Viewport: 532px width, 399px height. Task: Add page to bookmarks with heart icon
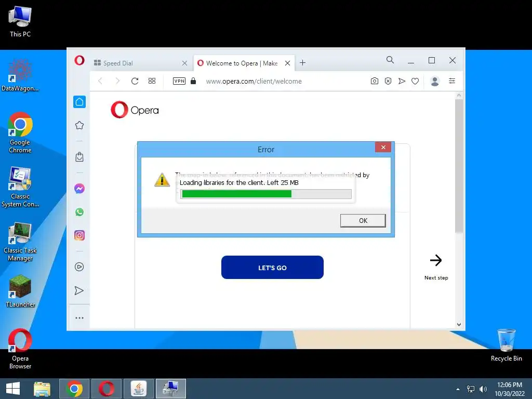(415, 81)
